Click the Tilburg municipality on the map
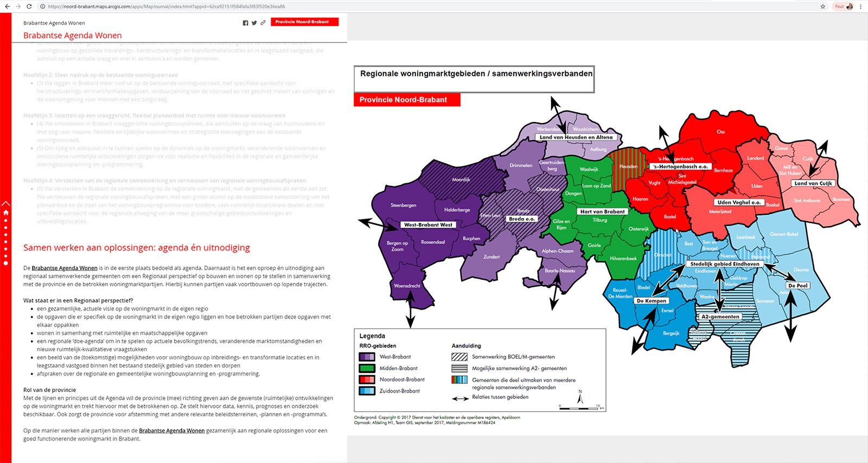The height and width of the screenshot is (463, 868). pos(599,220)
